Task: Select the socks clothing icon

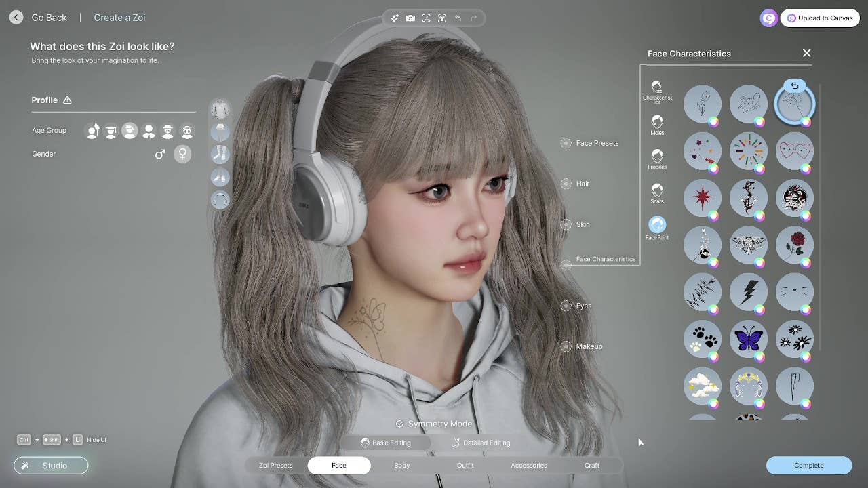Action: (x=220, y=154)
